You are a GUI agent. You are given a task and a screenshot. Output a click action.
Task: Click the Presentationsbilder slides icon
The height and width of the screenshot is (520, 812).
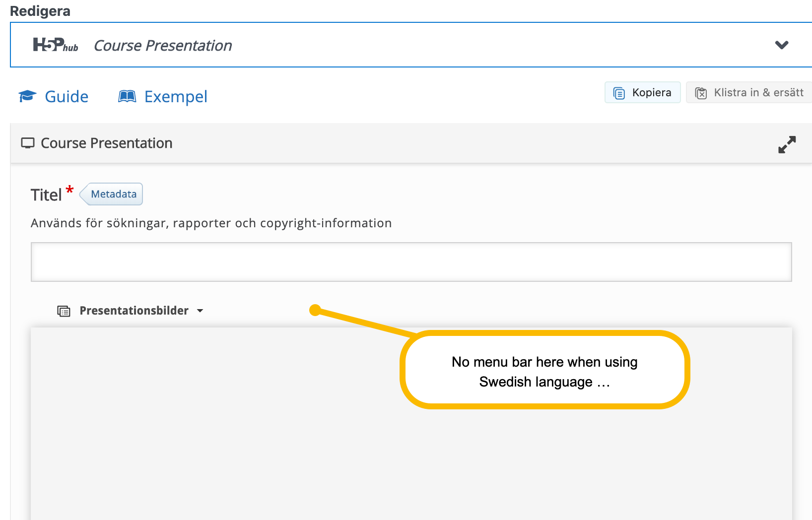click(64, 311)
